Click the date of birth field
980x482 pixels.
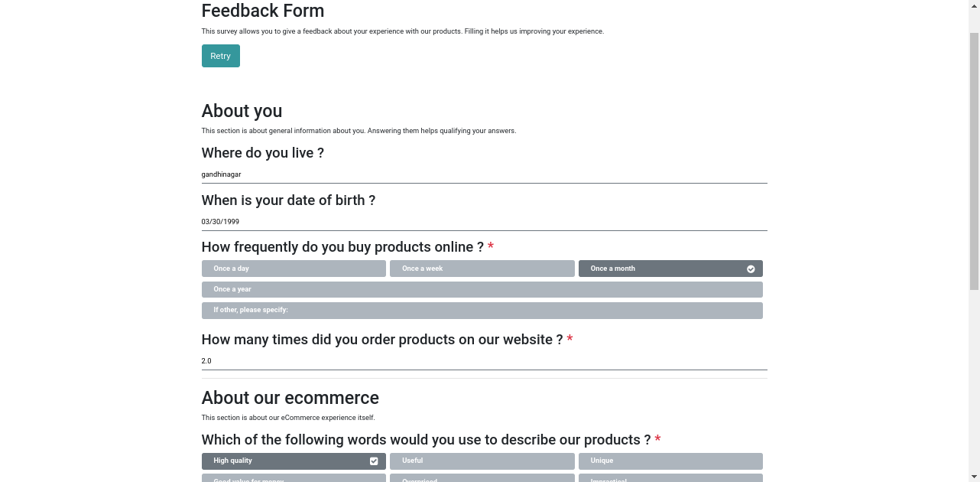tap(484, 222)
